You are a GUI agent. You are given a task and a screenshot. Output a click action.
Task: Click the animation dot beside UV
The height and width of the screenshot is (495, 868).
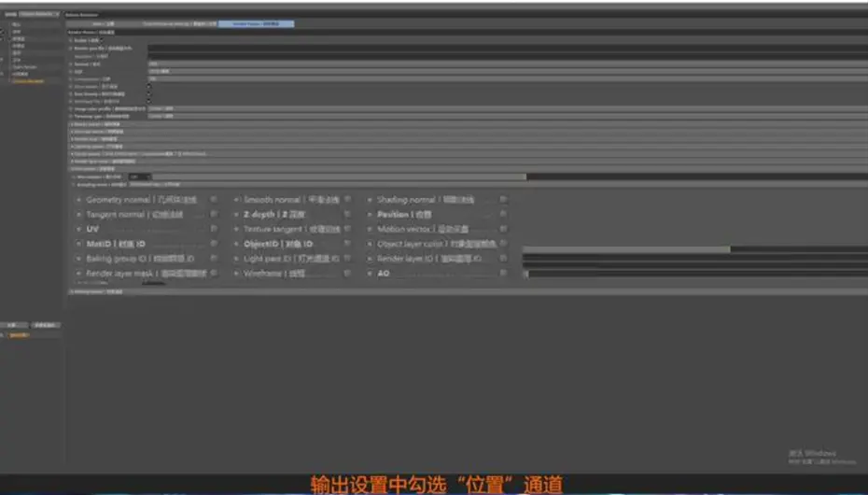[79, 229]
